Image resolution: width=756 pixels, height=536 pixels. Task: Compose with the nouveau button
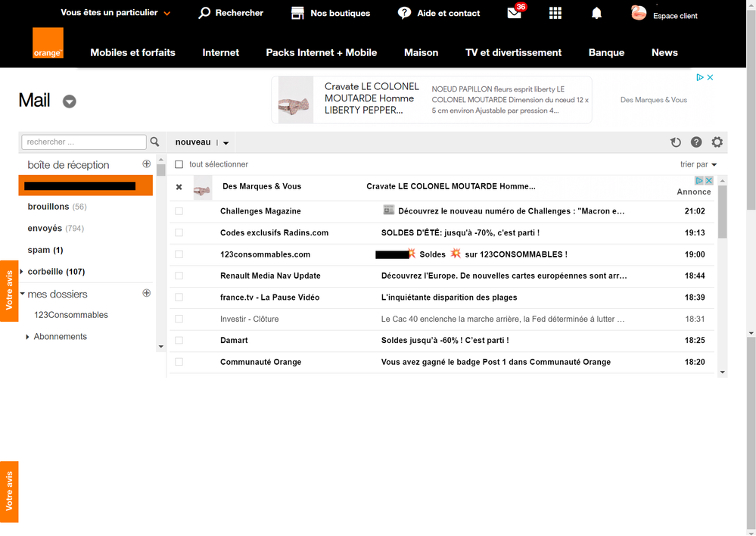(x=193, y=142)
